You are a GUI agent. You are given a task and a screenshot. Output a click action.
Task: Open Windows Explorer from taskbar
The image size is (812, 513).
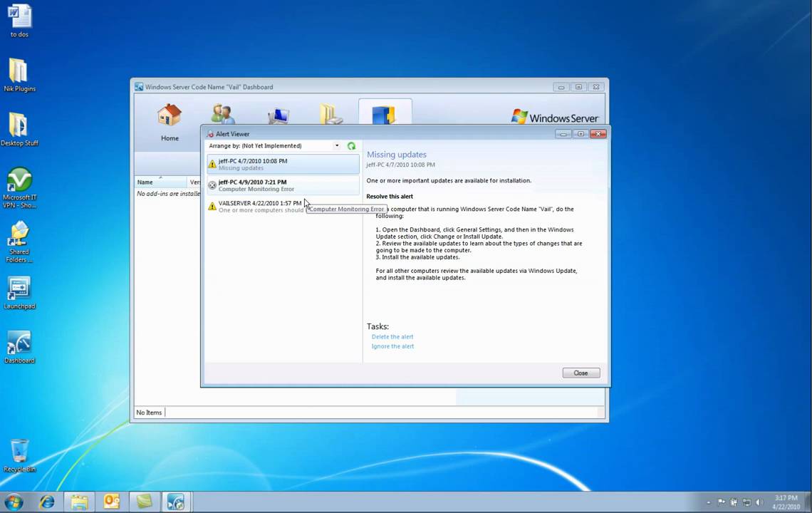(79, 502)
